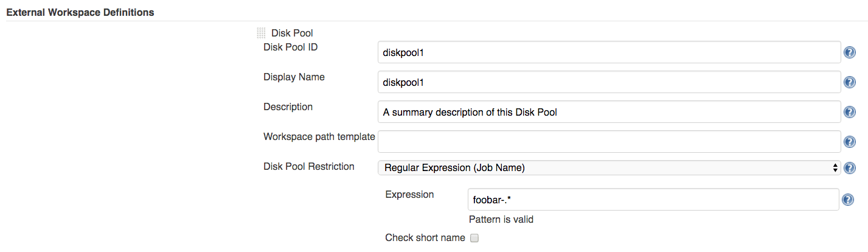Open help for Display Name field
Viewport: 868px width, 252px height.
pyautogui.click(x=850, y=82)
